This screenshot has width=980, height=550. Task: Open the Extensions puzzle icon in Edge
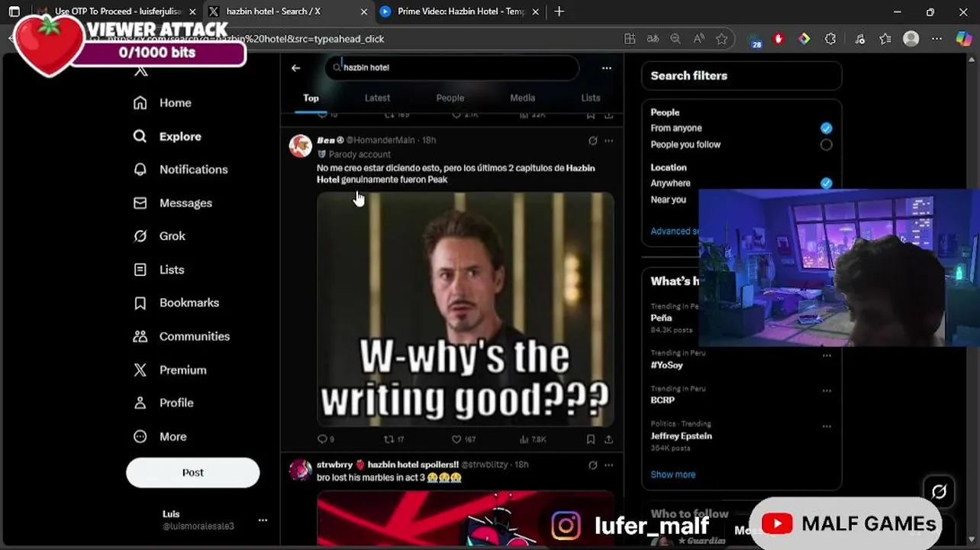coord(830,39)
